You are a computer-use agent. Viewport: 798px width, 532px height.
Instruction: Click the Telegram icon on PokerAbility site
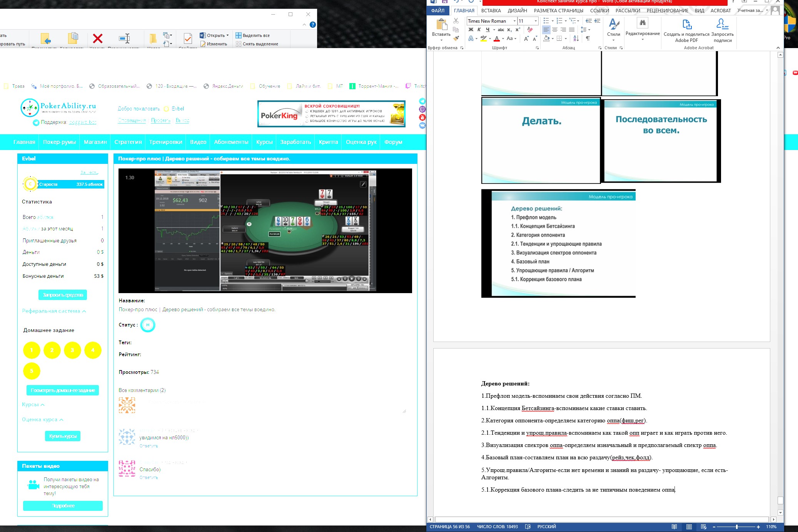click(422, 101)
